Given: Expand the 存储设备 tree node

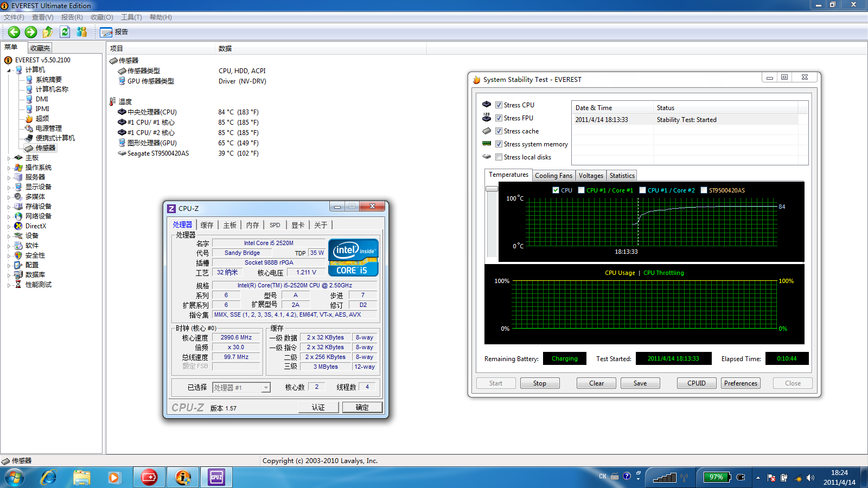Looking at the screenshot, I should click(x=9, y=207).
